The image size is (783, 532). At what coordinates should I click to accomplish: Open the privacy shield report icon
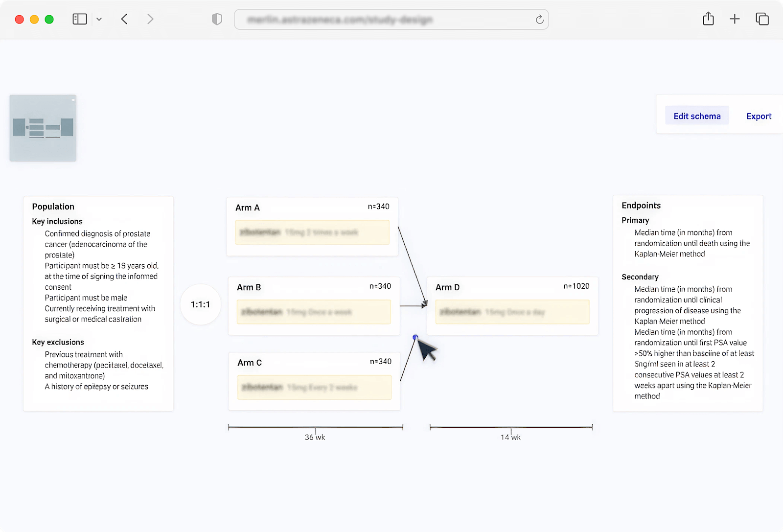point(217,19)
